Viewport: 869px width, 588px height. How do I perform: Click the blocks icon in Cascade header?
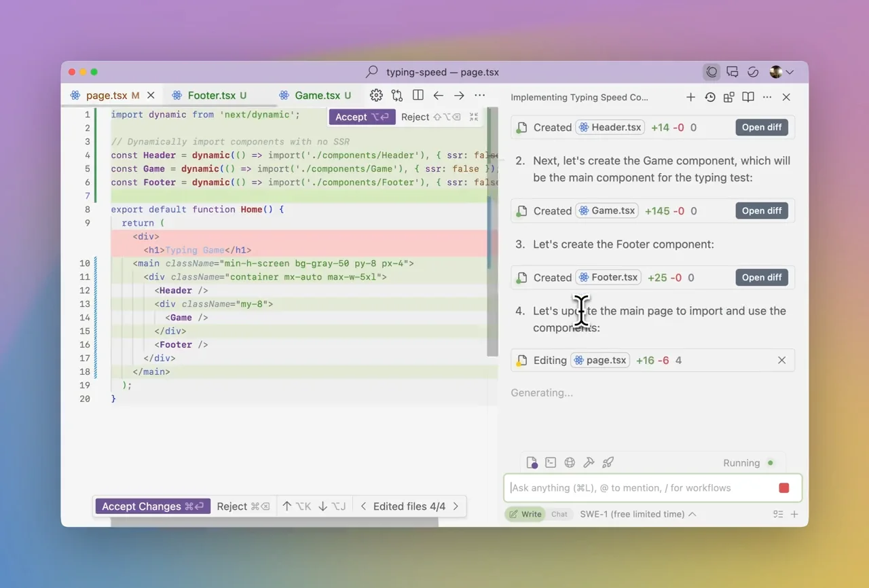pyautogui.click(x=729, y=97)
